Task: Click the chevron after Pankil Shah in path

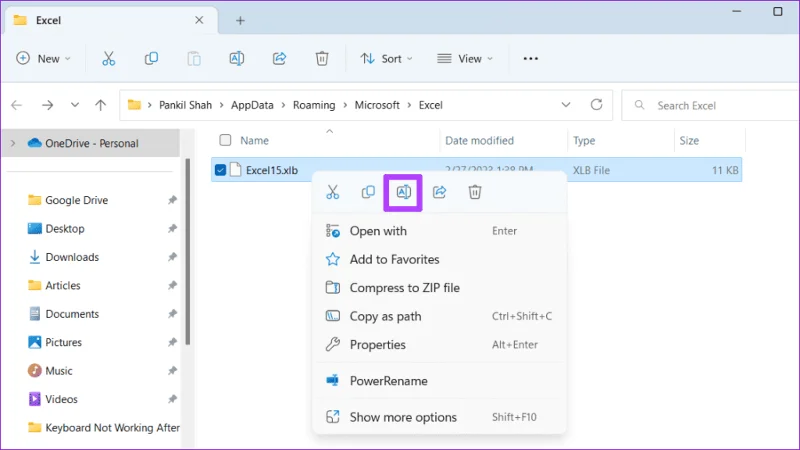Action: click(x=221, y=105)
